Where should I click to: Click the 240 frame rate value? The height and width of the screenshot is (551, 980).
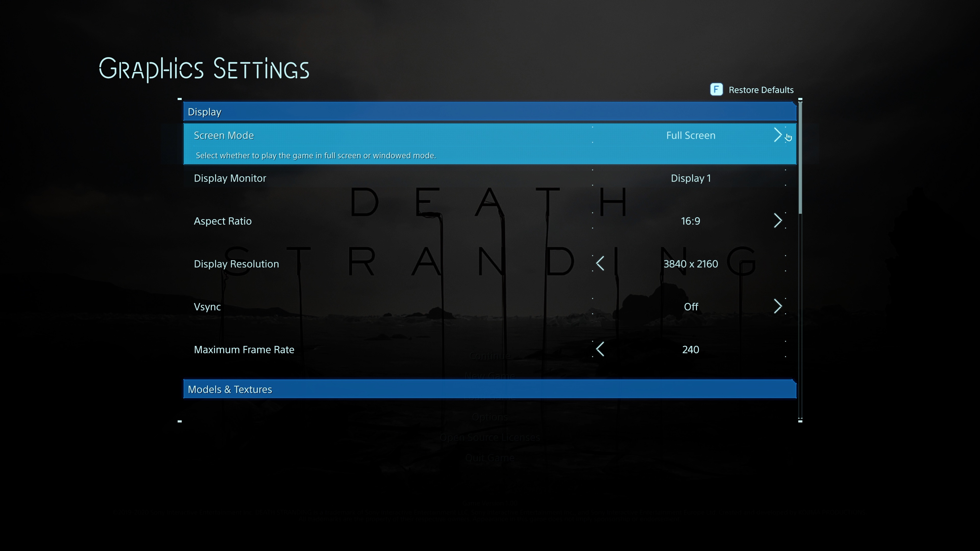pyautogui.click(x=691, y=349)
